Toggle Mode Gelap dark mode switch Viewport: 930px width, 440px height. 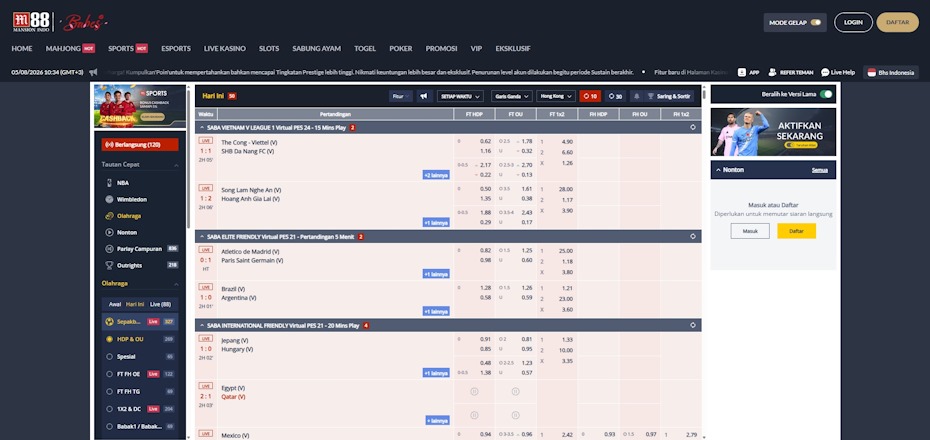(816, 23)
